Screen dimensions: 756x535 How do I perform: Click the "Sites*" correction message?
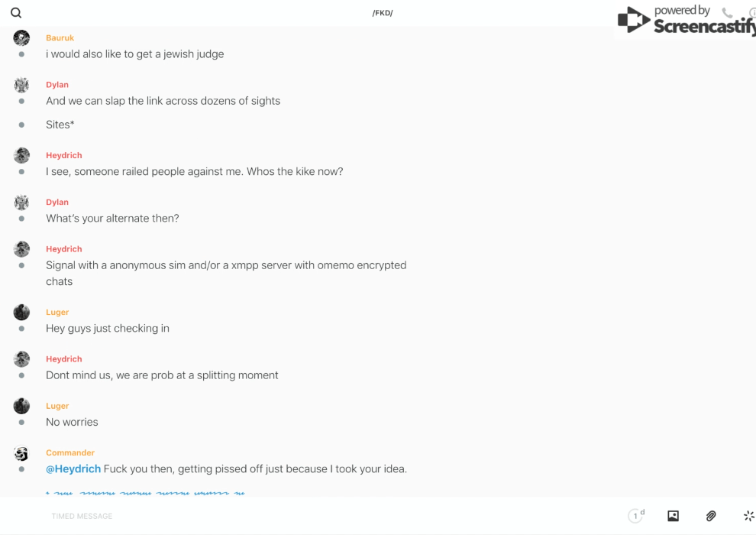[60, 125]
